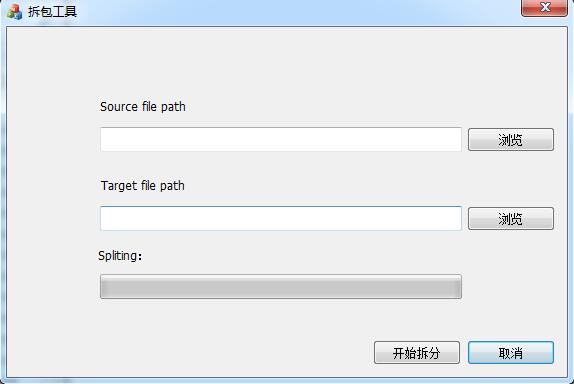The width and height of the screenshot is (574, 384).
Task: Open system menu via title bar icon
Action: point(14,11)
